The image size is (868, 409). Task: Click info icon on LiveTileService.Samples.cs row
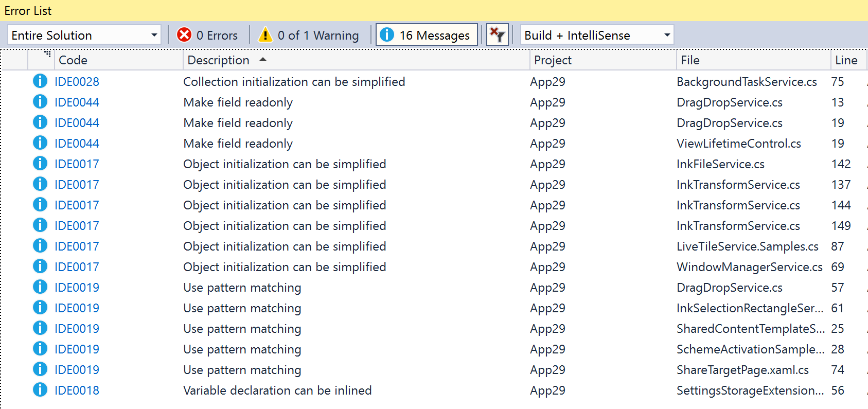click(x=40, y=245)
